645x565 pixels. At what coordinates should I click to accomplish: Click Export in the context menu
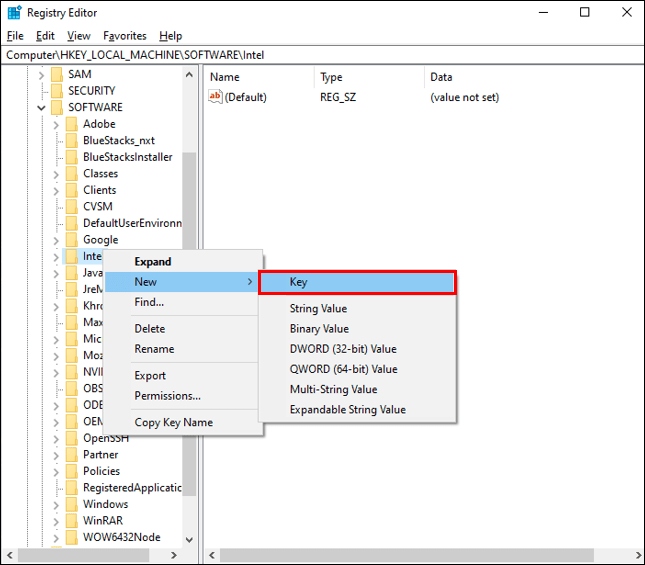point(183,376)
